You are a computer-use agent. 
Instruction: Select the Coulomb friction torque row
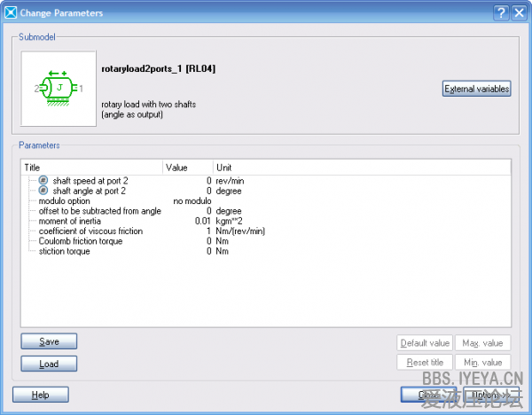pos(82,241)
